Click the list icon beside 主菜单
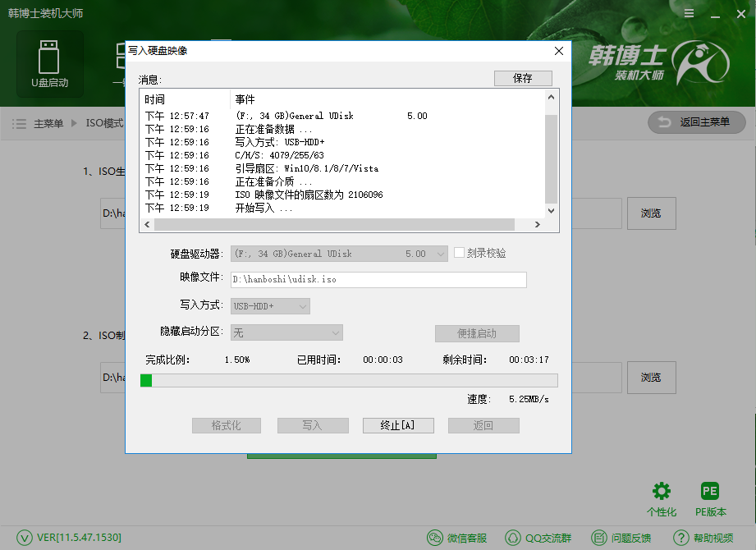756x550 pixels. point(19,123)
